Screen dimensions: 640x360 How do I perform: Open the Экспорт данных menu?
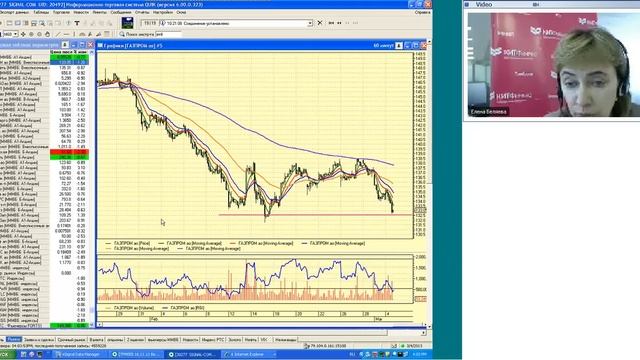click(15, 13)
